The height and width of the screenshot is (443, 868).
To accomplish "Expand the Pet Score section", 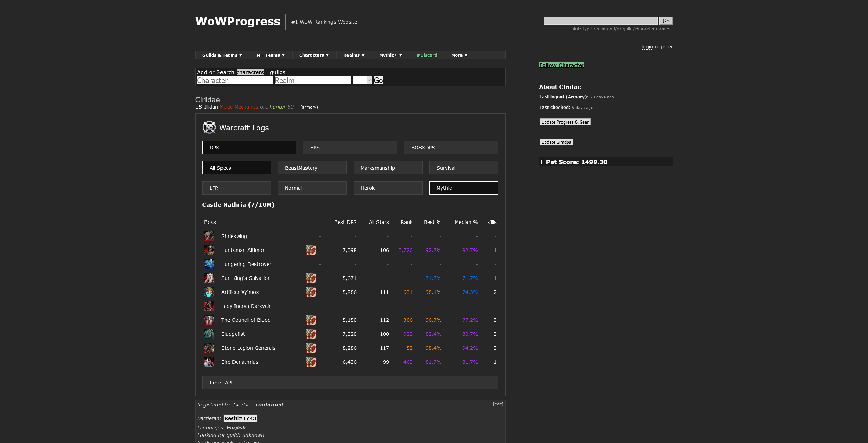I will point(573,162).
